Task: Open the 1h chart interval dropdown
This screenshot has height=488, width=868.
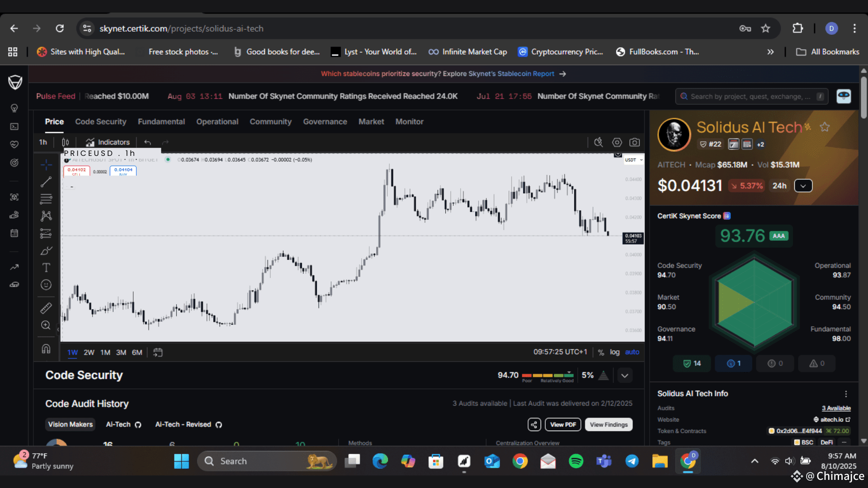Action: tap(43, 142)
